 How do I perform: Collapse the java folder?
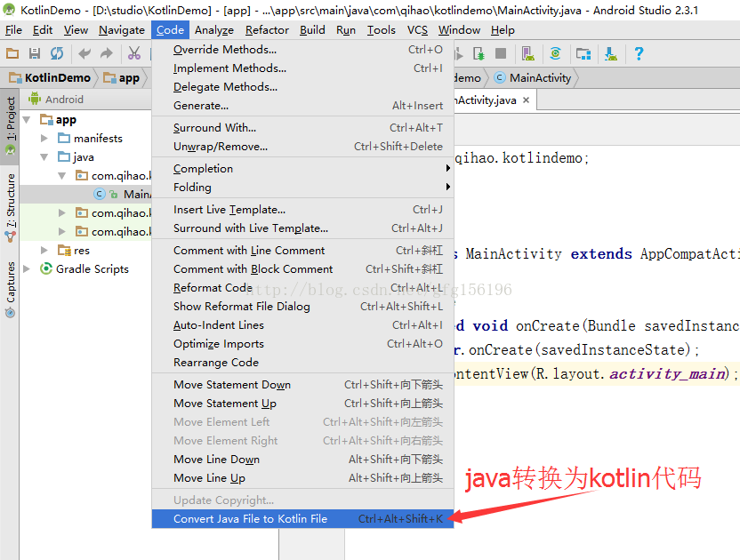pyautogui.click(x=44, y=157)
